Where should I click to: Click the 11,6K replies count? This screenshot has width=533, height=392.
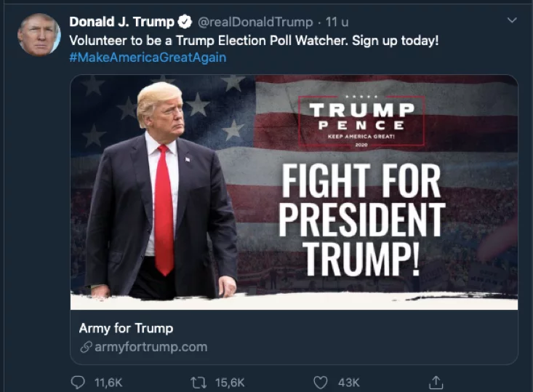coord(108,383)
